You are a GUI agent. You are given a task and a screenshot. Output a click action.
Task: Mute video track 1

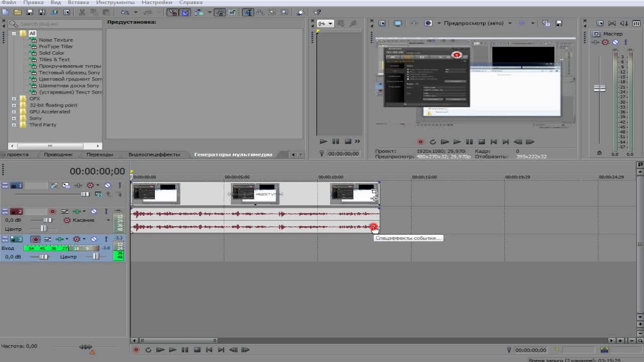tap(108, 185)
